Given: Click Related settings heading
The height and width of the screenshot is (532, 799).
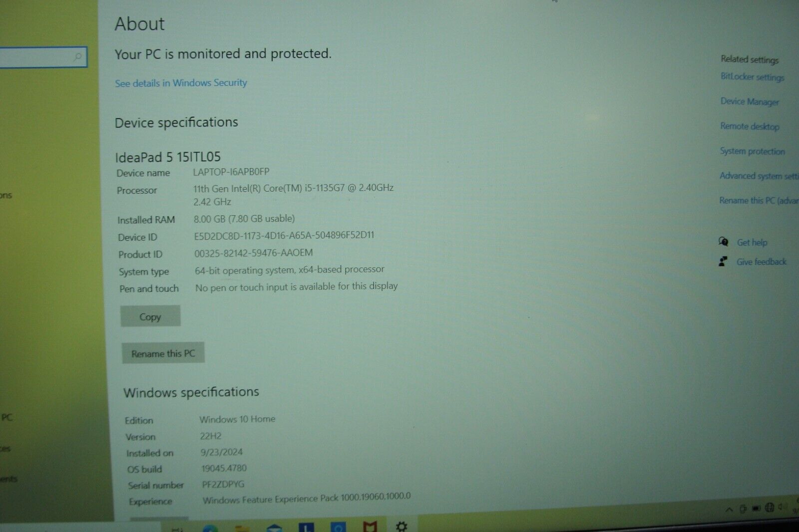Looking at the screenshot, I should [750, 59].
